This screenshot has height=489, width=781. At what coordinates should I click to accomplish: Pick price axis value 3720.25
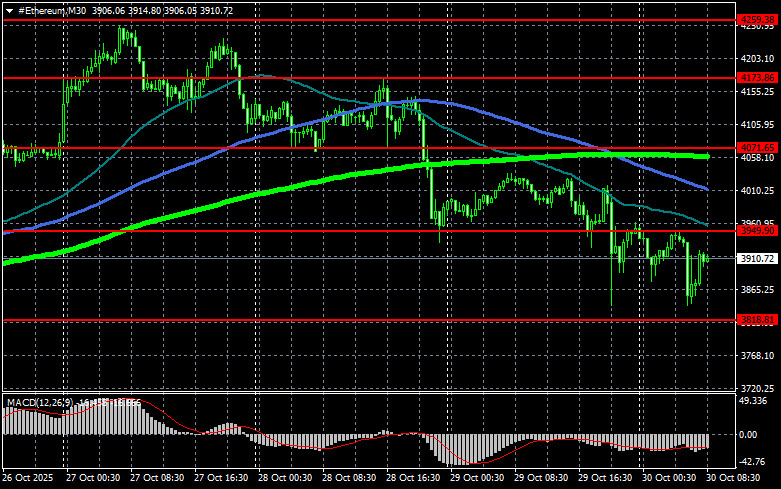tap(758, 388)
